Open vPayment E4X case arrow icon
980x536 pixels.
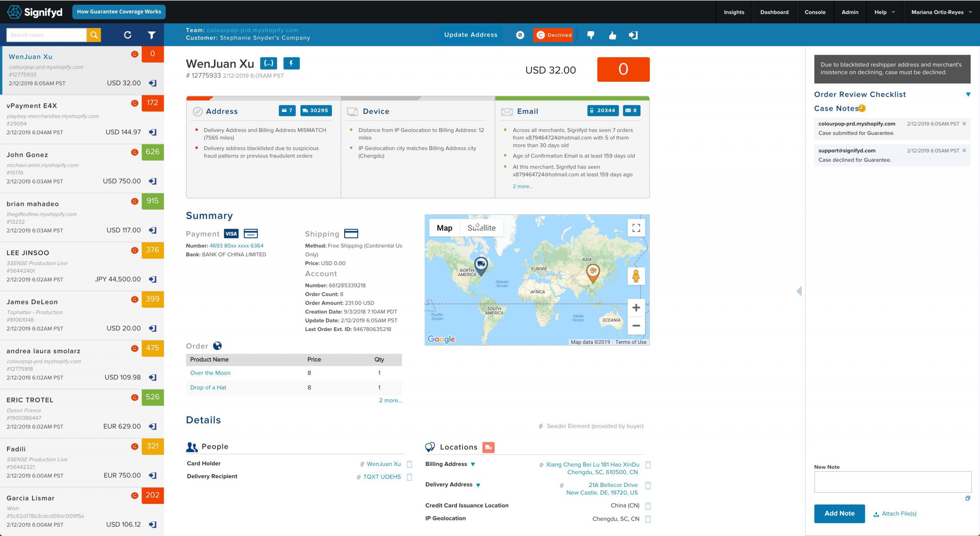pos(152,132)
